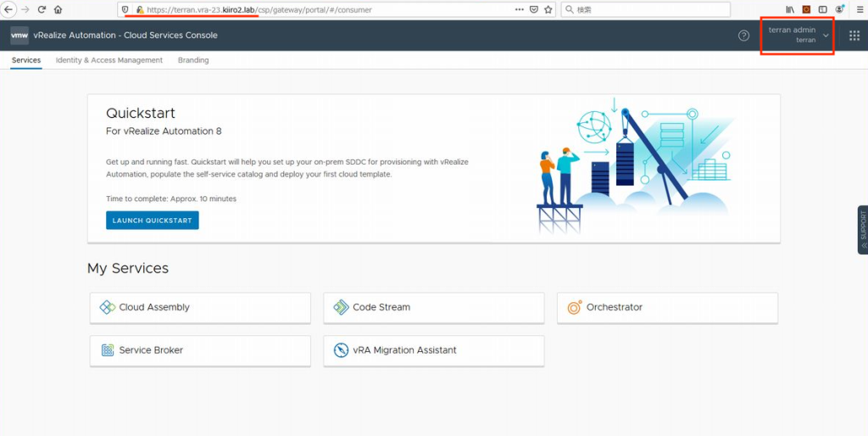Click the Orchestrator service icon
The width and height of the screenshot is (868, 436).
click(575, 307)
